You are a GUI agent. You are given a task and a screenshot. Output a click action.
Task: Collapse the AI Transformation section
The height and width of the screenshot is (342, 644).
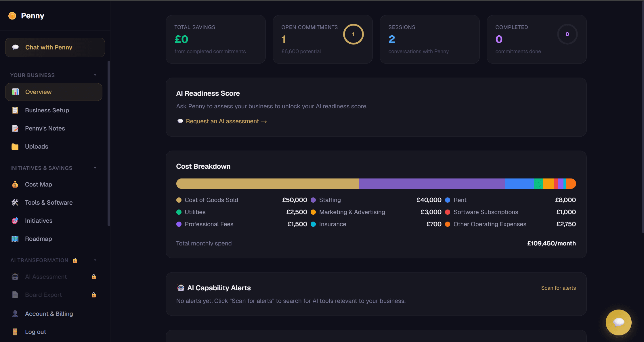[x=95, y=260]
